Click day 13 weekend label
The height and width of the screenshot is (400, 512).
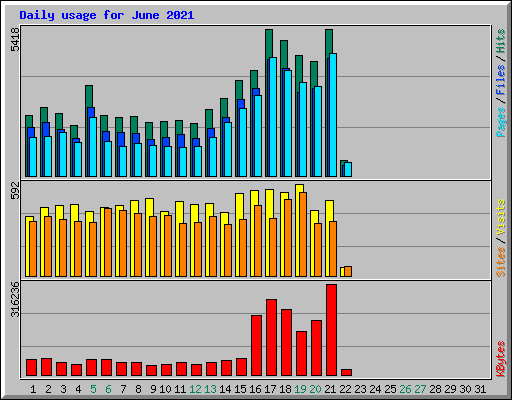click(x=210, y=389)
